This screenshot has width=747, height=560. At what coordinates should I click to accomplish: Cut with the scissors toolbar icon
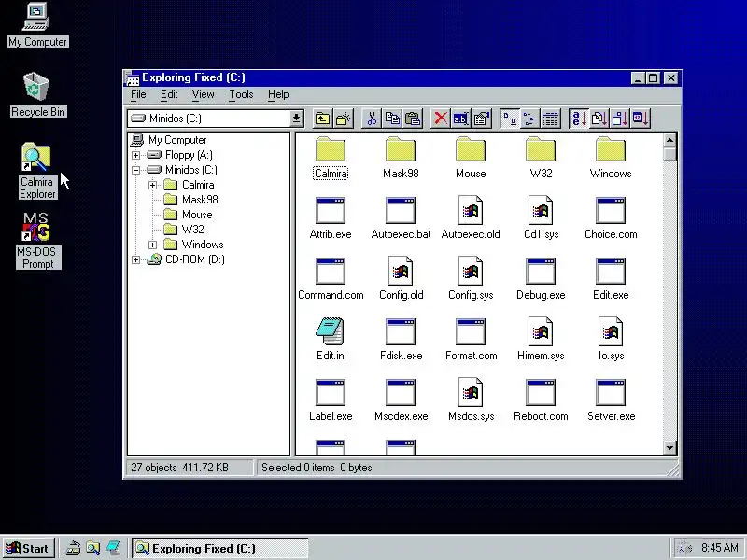372,119
